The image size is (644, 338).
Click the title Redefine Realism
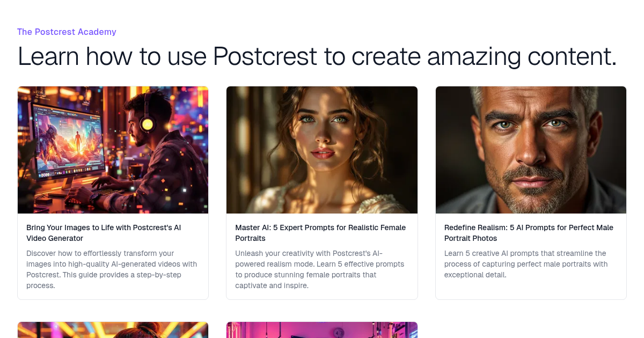tap(529, 233)
